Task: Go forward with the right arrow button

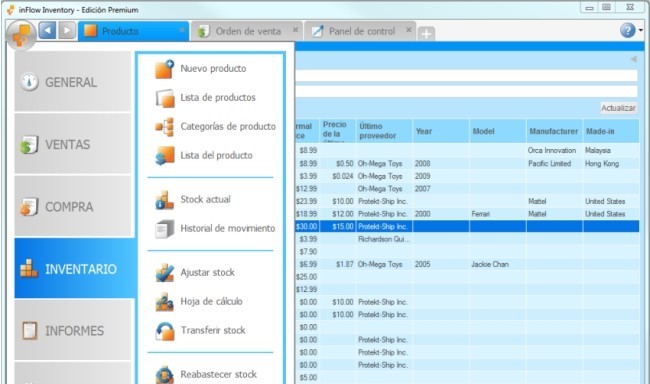Action: (67, 31)
